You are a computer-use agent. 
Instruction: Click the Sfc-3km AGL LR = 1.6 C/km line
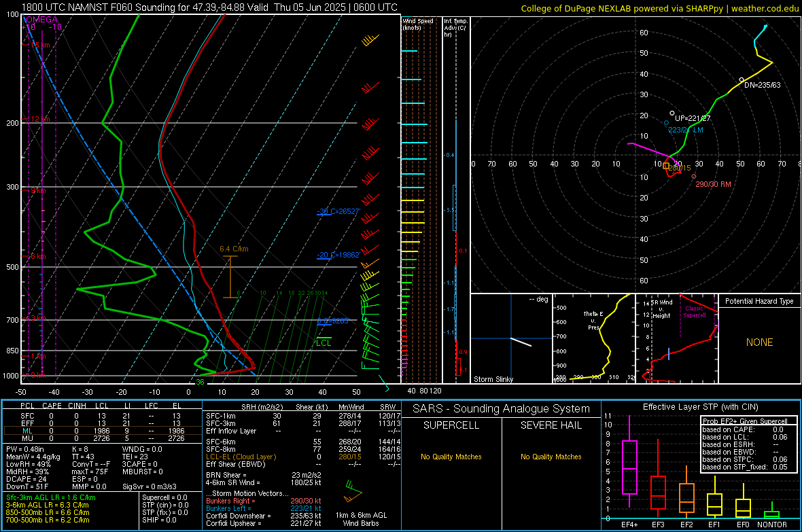click(51, 497)
